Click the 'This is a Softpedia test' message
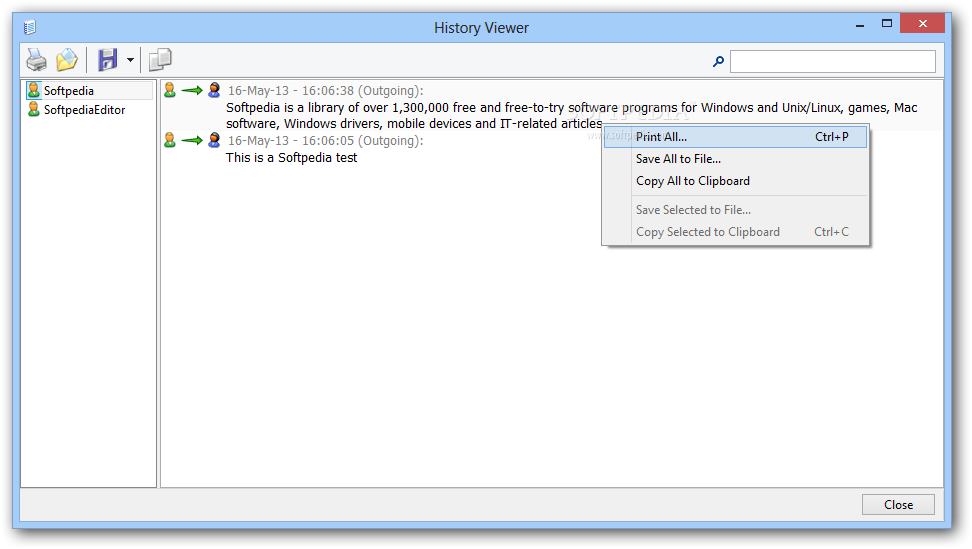 291,157
